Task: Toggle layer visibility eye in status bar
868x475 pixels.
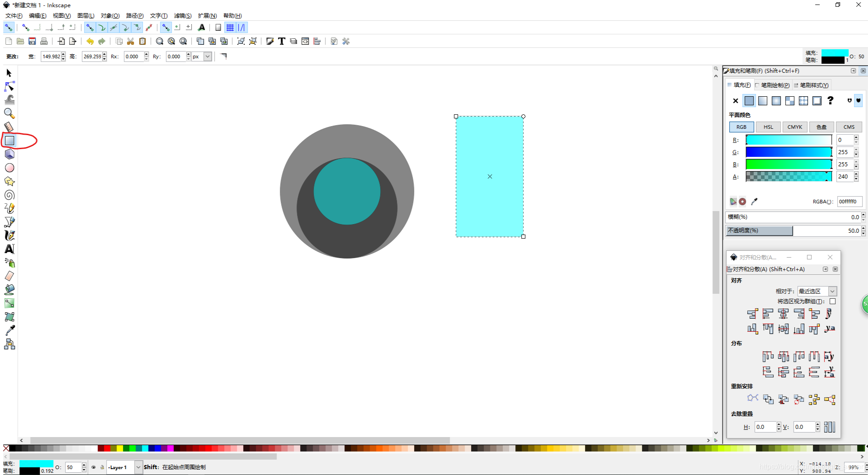Action: (94, 467)
